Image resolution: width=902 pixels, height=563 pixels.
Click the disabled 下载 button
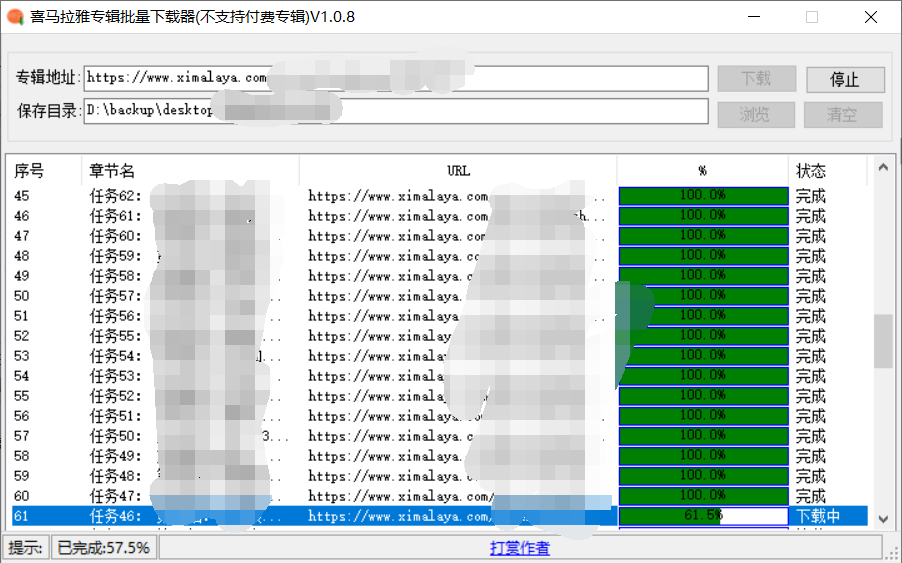756,79
